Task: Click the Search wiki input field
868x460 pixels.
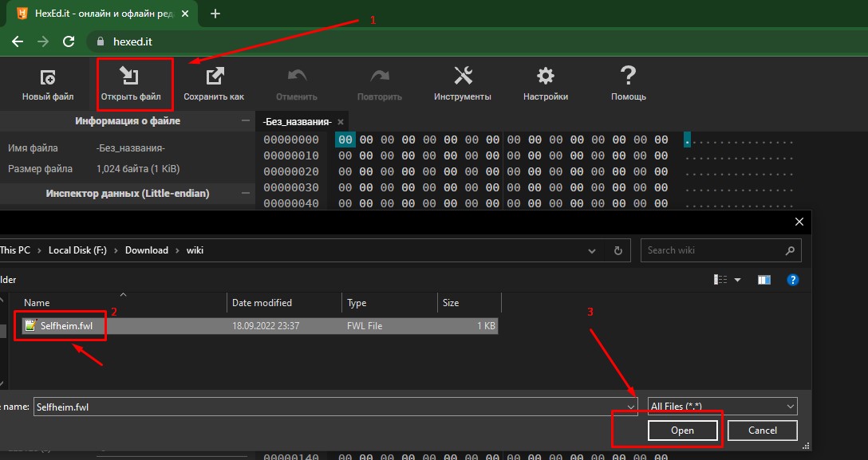Action: (714, 250)
